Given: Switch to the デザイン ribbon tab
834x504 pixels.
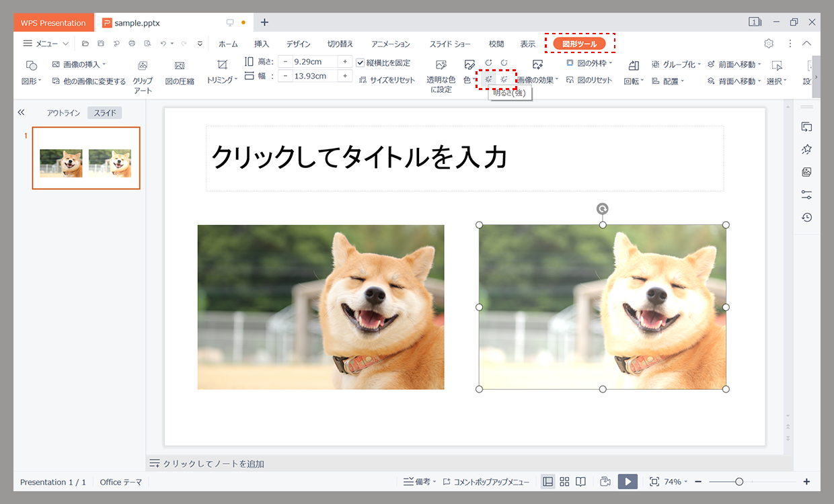Looking at the screenshot, I should tap(298, 44).
